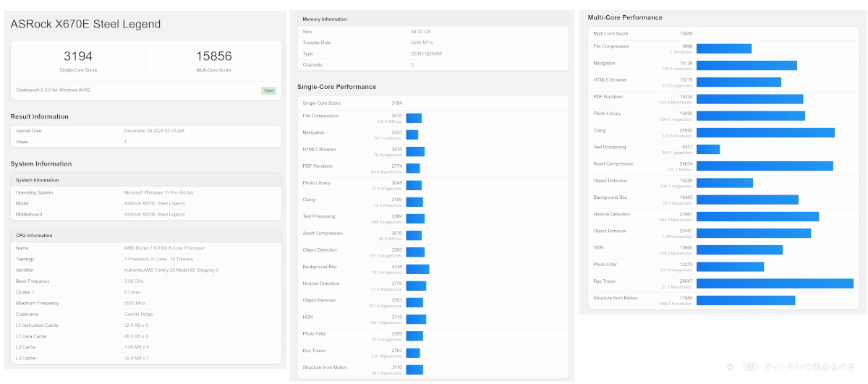This screenshot has height=384, width=868.
Task: Click the multi-core Ray Tracer bar scoring 28047
Action: tap(775, 283)
